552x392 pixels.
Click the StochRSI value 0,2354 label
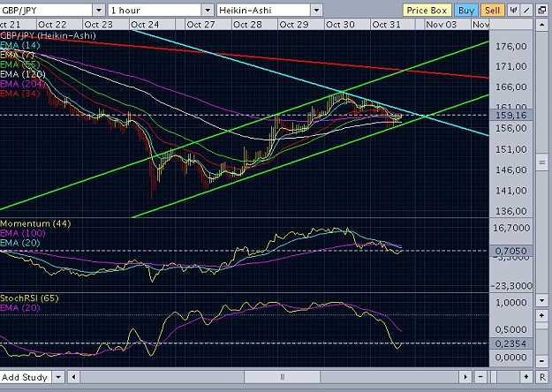(510, 343)
